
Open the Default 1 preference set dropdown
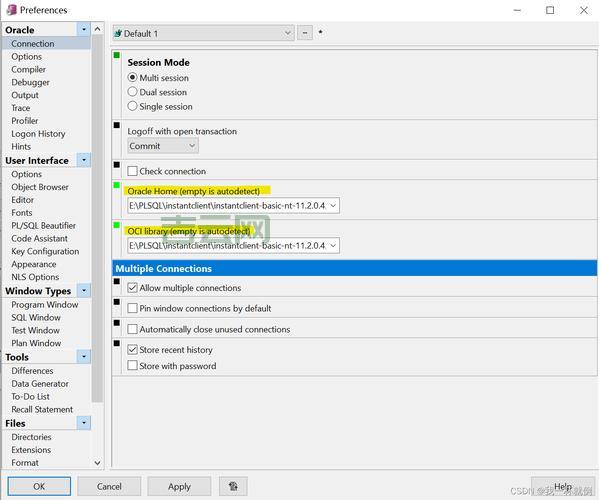coord(203,33)
